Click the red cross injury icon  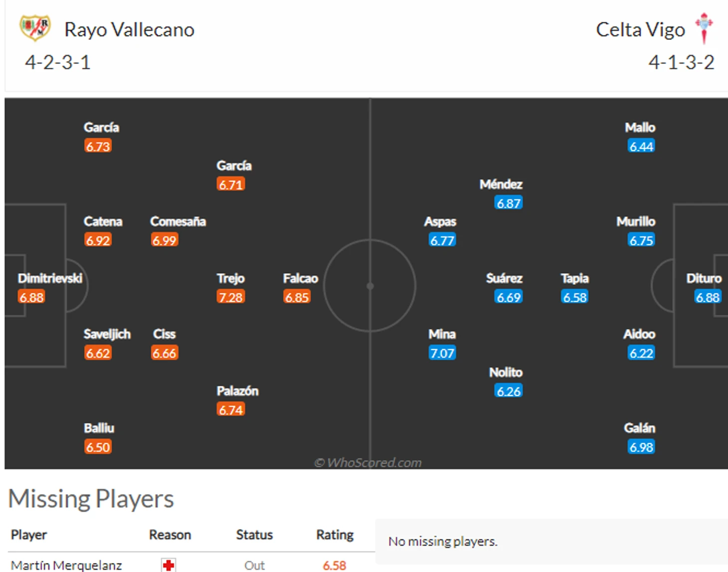[169, 565]
